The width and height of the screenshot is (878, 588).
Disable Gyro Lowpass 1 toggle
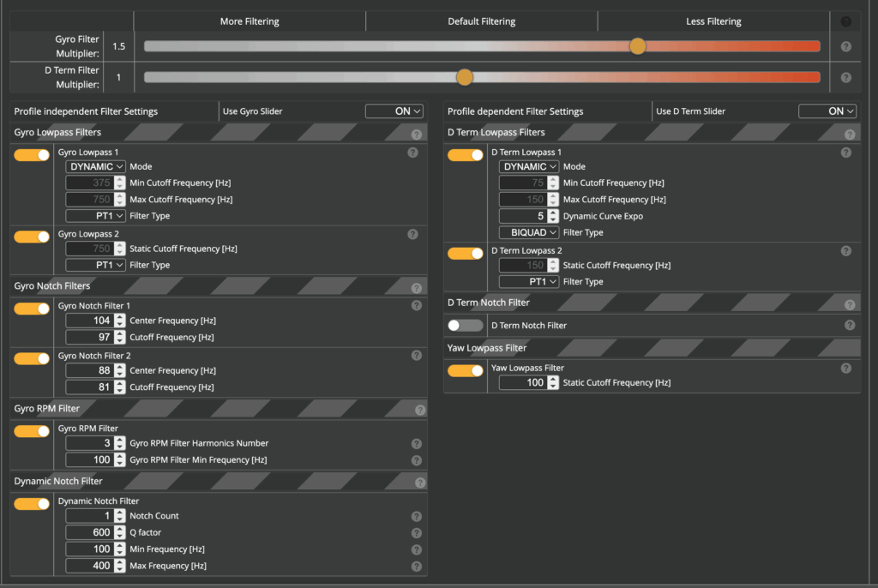coord(32,155)
